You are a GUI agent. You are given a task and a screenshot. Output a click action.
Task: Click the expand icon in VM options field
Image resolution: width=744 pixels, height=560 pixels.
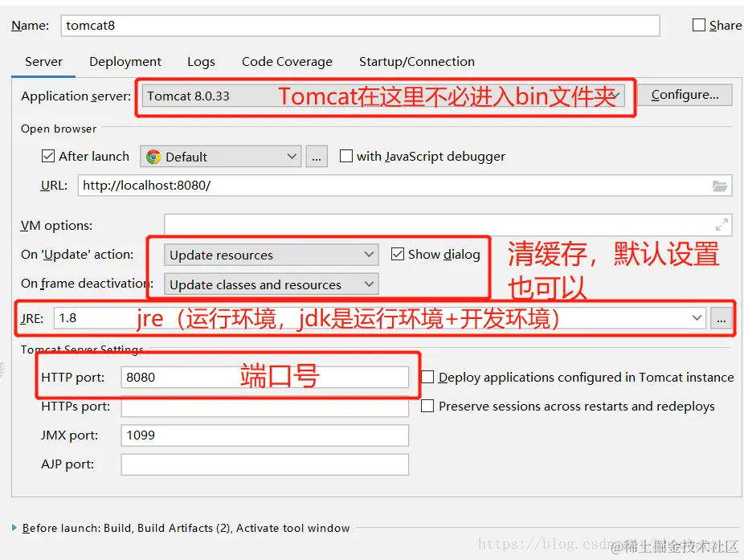(722, 225)
